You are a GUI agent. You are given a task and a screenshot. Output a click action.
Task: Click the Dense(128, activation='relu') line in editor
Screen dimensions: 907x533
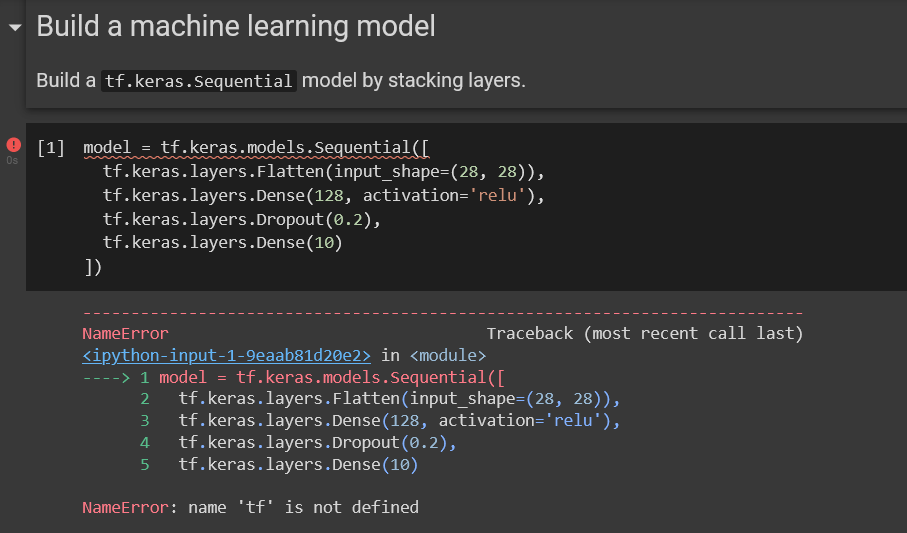323,196
